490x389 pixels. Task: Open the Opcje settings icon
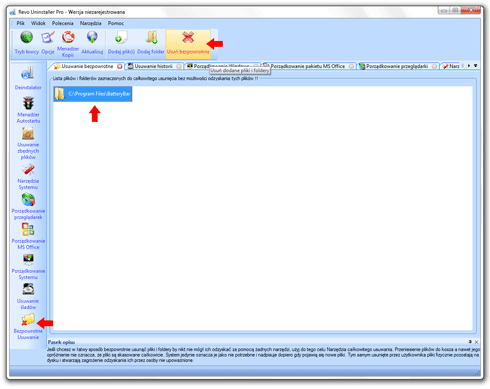pos(48,43)
